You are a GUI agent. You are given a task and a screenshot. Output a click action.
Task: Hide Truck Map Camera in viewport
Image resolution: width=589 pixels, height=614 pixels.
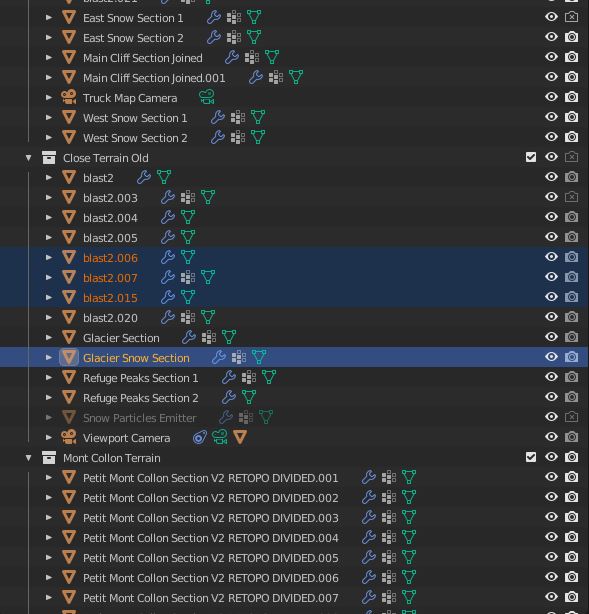point(551,97)
